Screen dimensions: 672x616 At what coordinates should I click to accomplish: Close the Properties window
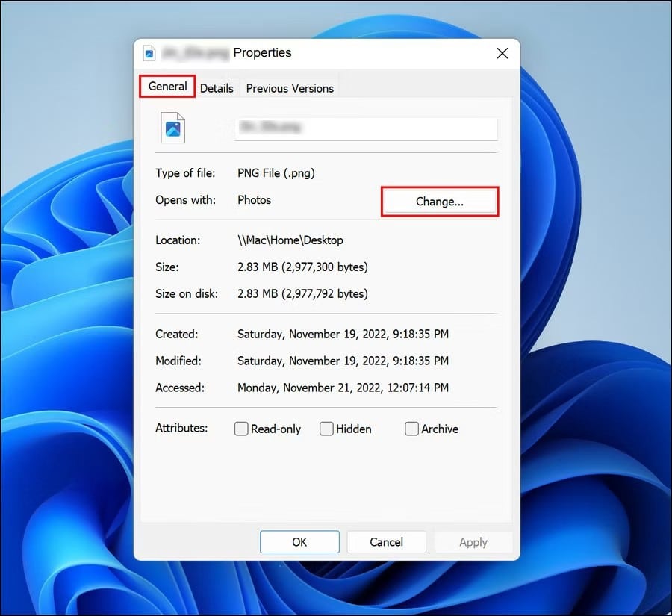tap(501, 53)
